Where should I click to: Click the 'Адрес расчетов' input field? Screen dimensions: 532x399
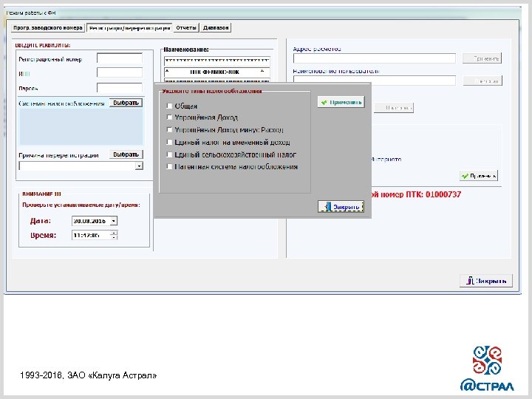(375, 58)
